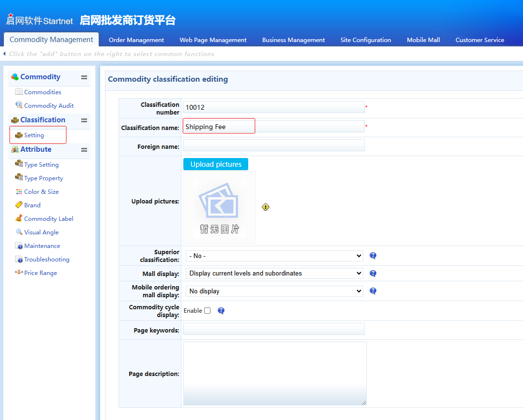Enable the Commodity cycle display checkbox

(x=207, y=311)
